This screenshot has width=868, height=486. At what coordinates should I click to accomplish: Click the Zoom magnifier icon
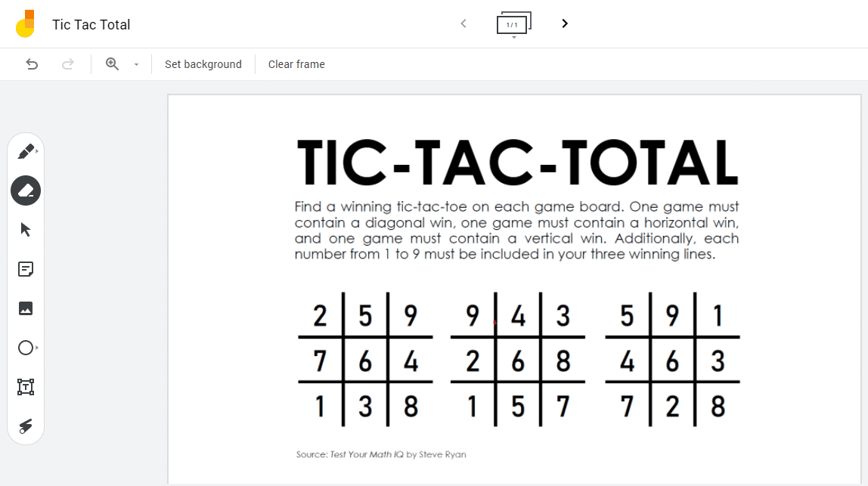click(x=111, y=64)
